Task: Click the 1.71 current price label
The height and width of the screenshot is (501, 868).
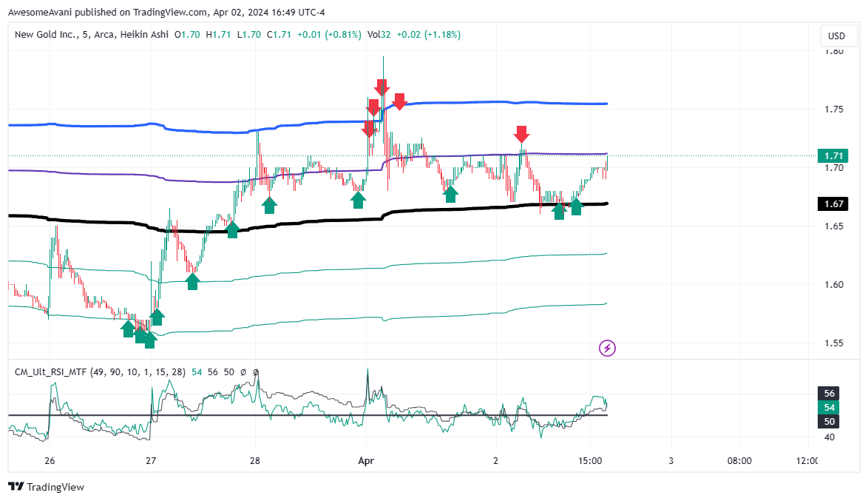Action: (x=833, y=155)
